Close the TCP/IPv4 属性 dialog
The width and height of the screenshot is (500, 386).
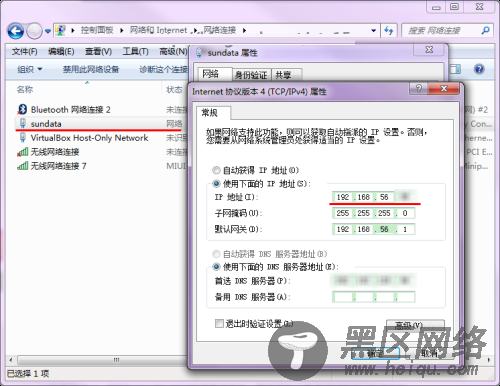(x=444, y=88)
